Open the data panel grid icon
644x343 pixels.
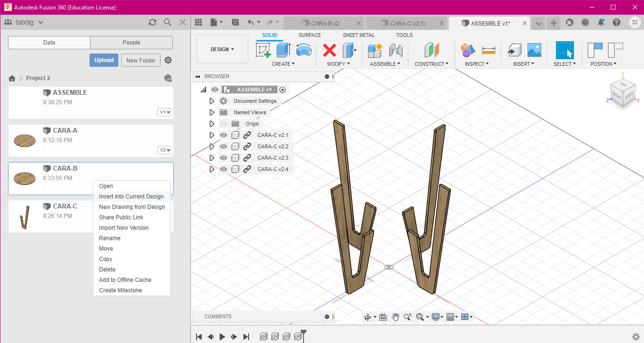(x=198, y=22)
